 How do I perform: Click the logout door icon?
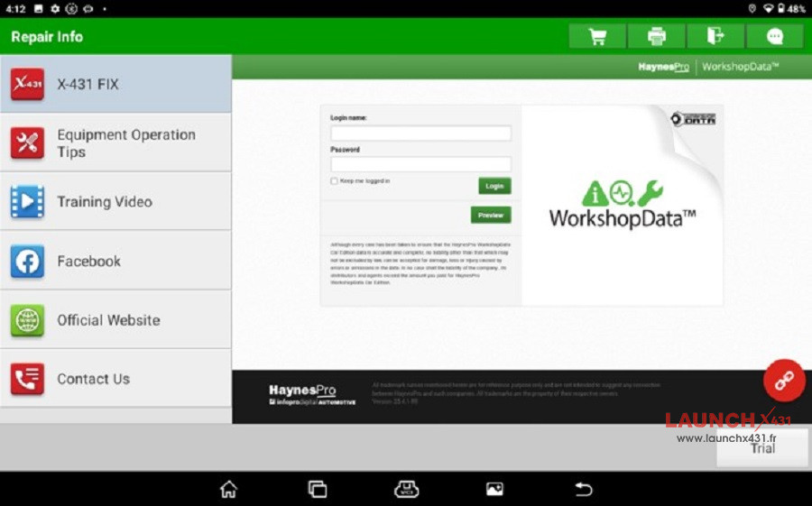tap(715, 36)
